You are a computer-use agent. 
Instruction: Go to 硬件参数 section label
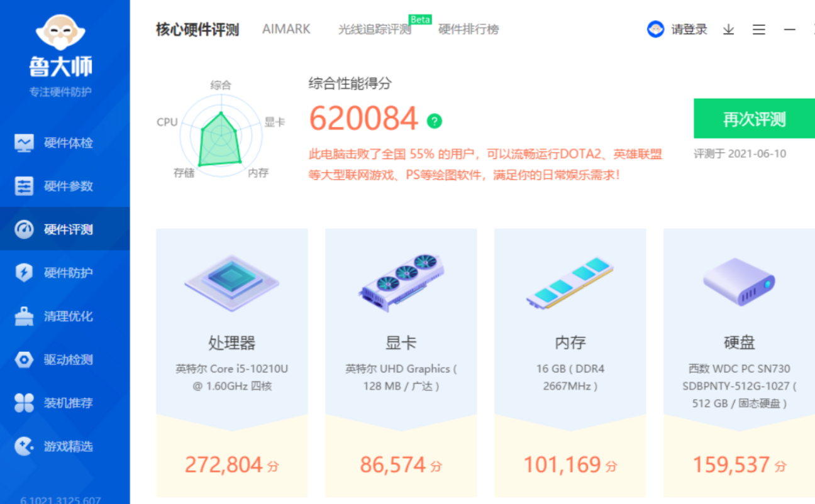pos(69,186)
